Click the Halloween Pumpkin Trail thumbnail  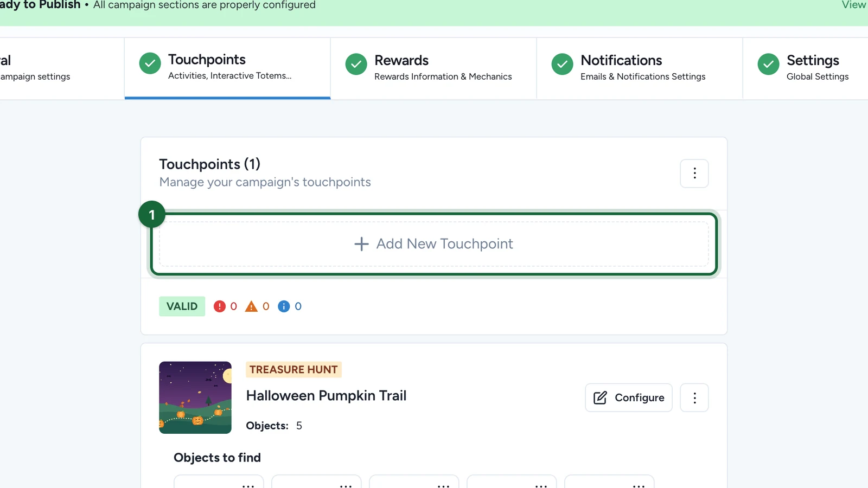point(195,397)
